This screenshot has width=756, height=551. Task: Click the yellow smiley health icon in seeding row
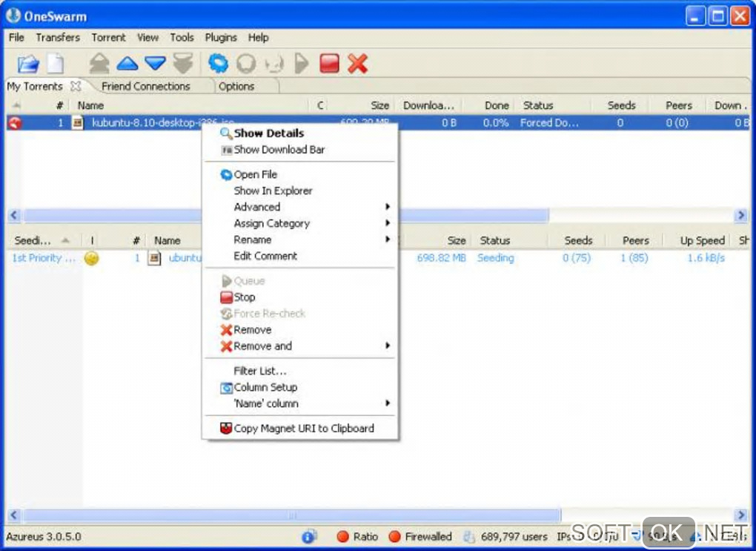coord(91,258)
